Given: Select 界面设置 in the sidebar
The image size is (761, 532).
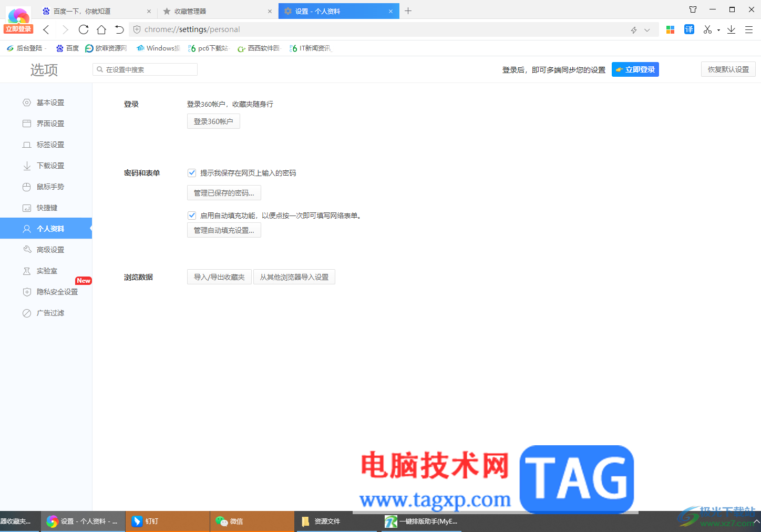Looking at the screenshot, I should 46,124.
